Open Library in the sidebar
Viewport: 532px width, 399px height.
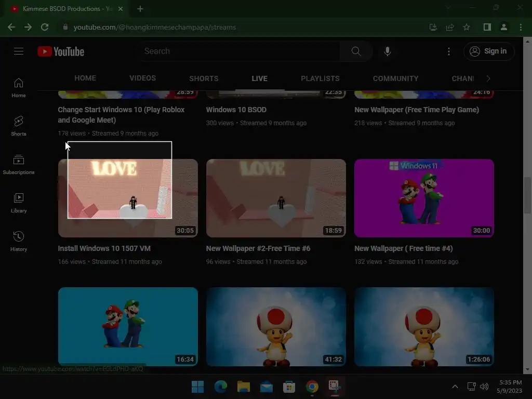click(19, 203)
